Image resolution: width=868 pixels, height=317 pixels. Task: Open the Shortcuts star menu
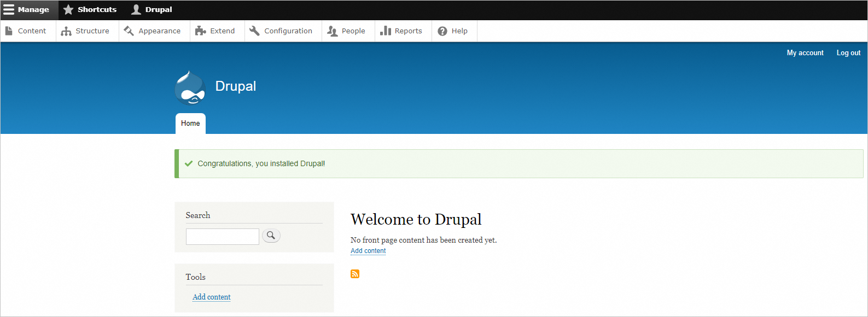90,10
